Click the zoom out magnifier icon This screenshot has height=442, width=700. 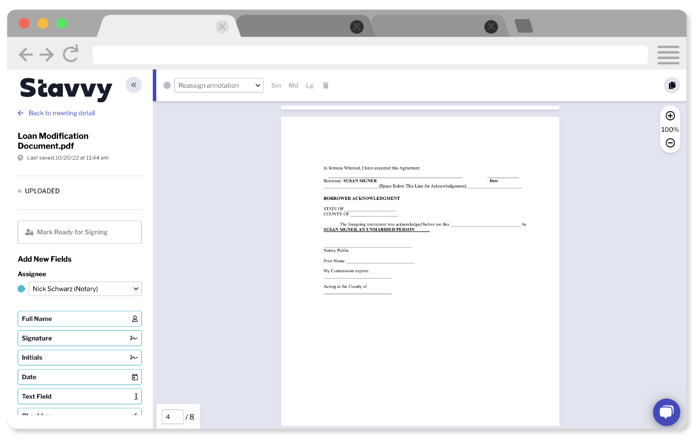pos(670,143)
